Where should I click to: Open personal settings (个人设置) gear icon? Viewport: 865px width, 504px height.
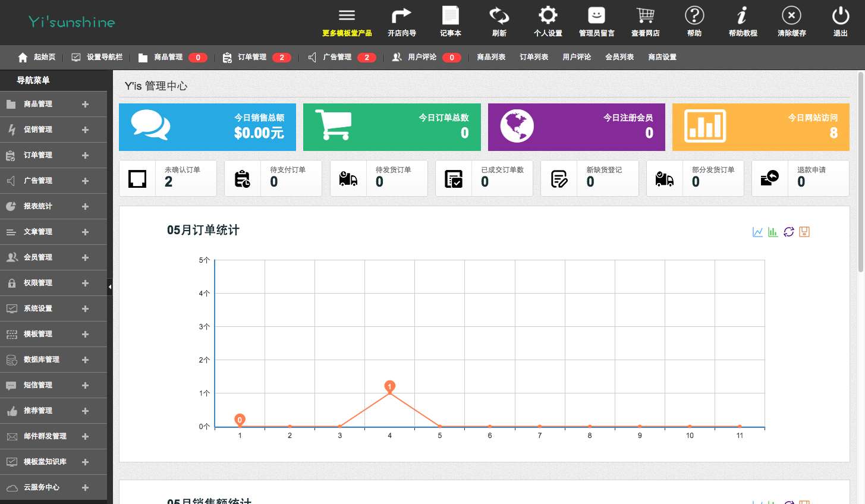coord(548,16)
